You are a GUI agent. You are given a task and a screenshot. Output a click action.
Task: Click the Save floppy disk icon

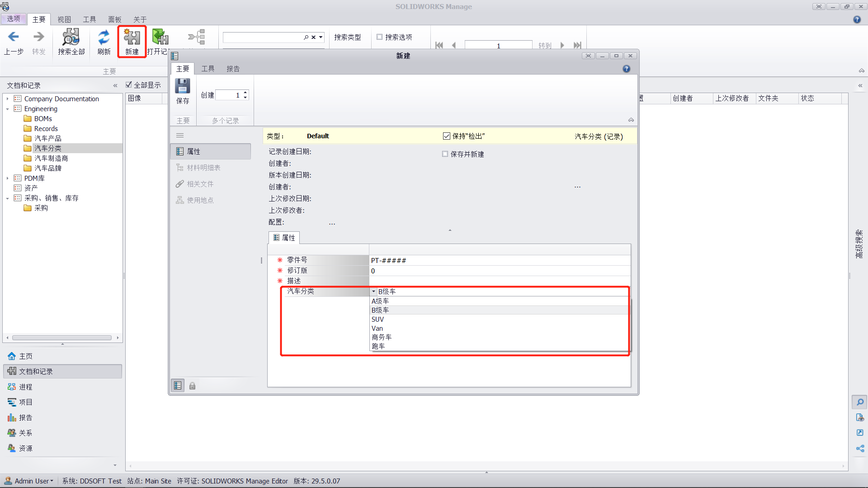tap(183, 86)
